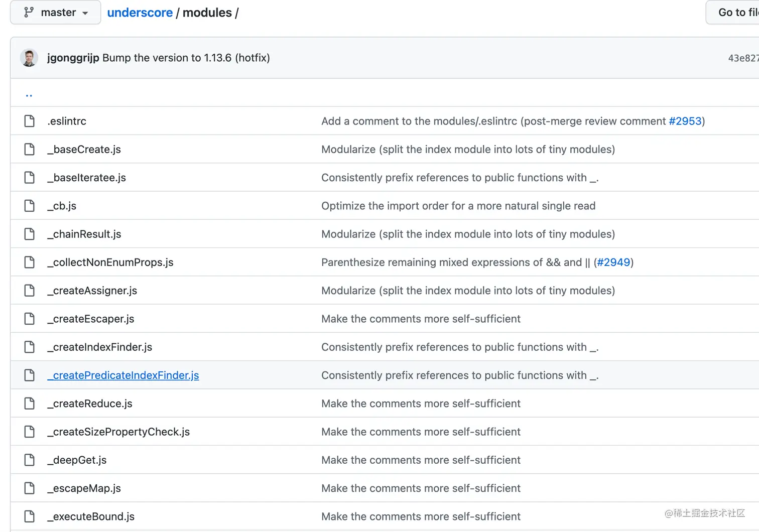Click jgonggrijp's avatar image

tap(29, 58)
